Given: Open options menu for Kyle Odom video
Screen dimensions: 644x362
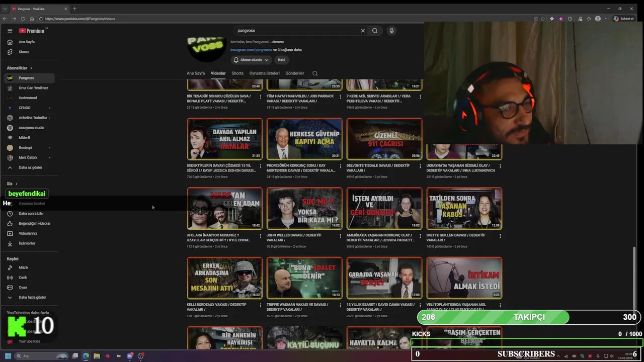Looking at the screenshot, I should [x=260, y=236].
